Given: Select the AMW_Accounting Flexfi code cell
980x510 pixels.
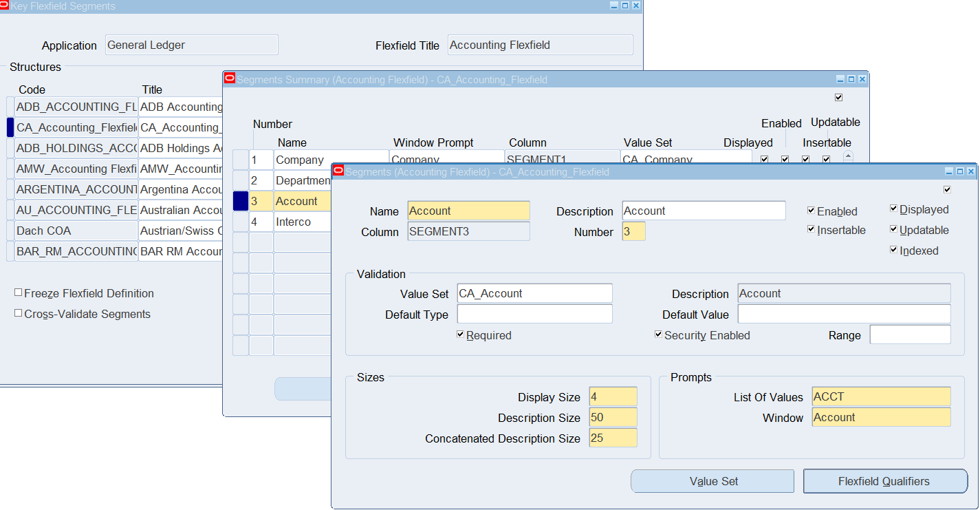Looking at the screenshot, I should (76, 169).
